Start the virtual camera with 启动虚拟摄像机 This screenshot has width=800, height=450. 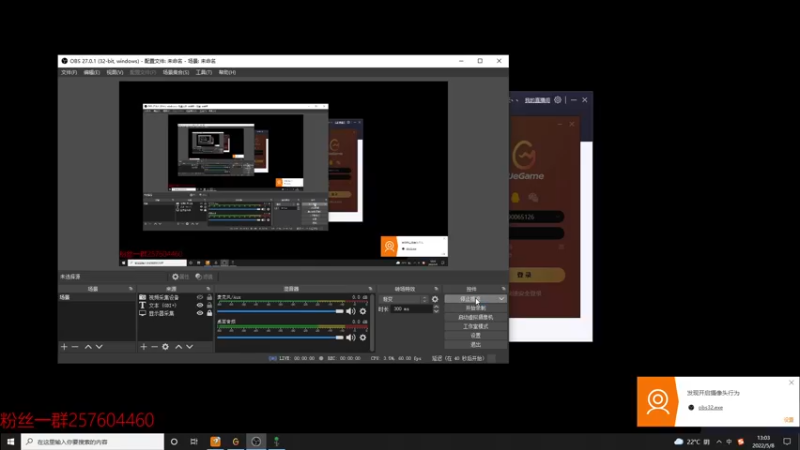tap(476, 317)
